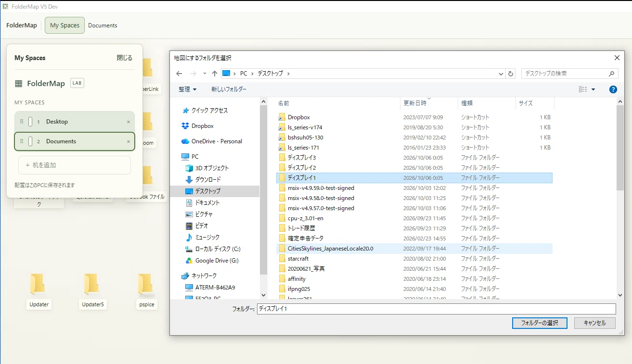This screenshot has height=364, width=632.
Task: Select the Documents space in My Spaces
Action: pos(75,141)
